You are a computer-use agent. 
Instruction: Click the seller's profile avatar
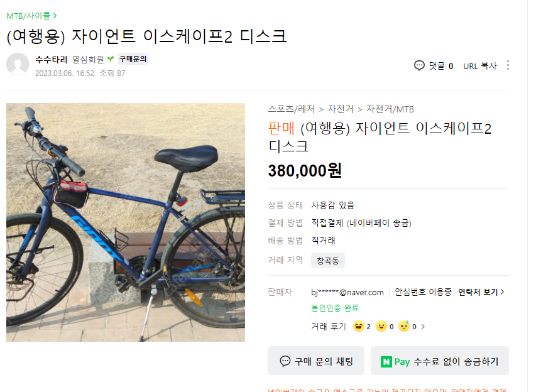pos(18,64)
